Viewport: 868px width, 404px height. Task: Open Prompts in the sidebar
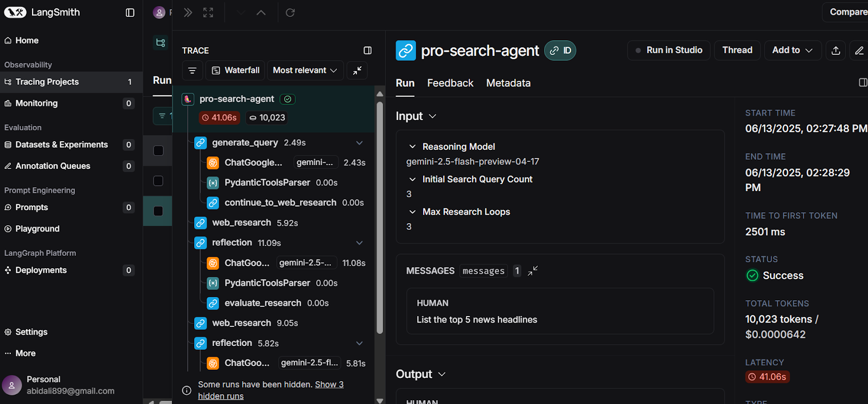71,207
